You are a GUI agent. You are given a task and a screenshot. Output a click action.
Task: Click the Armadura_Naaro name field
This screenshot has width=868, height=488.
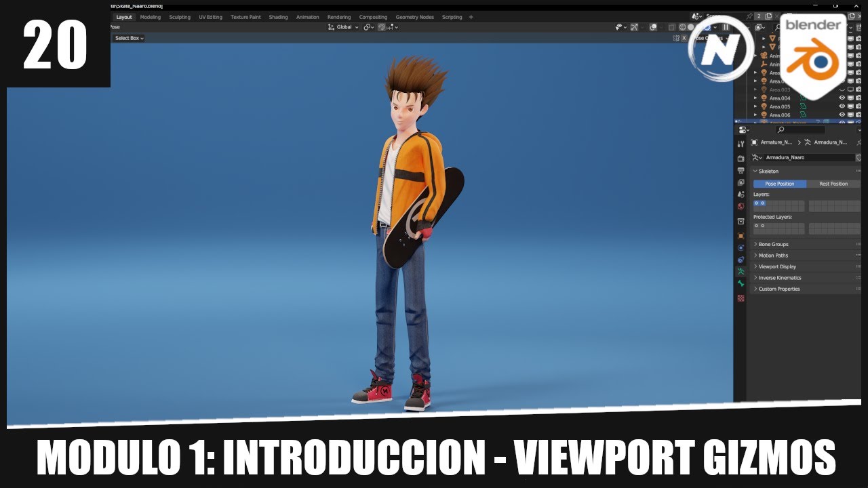point(808,157)
